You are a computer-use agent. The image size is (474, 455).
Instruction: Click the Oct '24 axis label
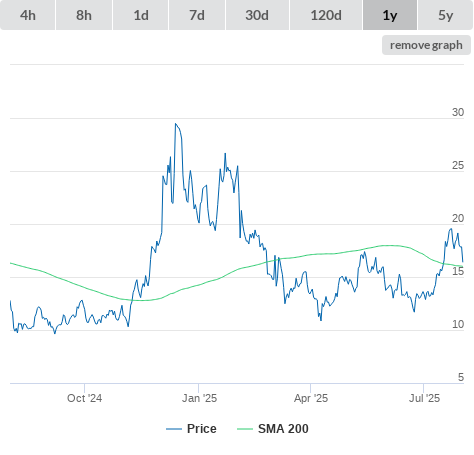coord(84,398)
